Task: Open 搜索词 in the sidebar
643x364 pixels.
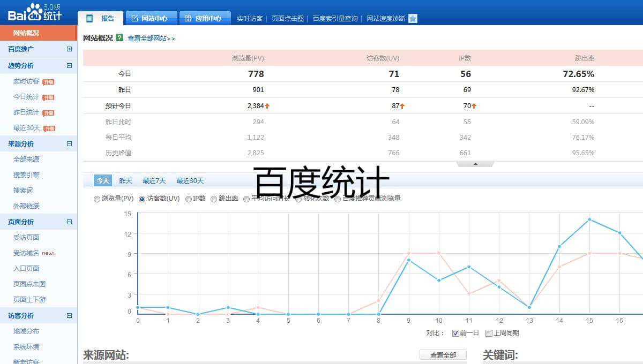Action: coord(23,191)
